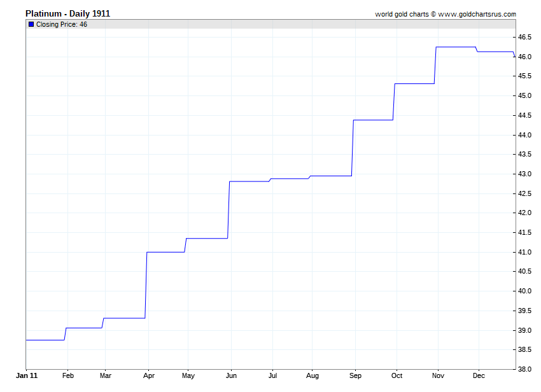The image size is (541, 392).
Task: Click the 38.0 y-axis value
Action: click(525, 370)
